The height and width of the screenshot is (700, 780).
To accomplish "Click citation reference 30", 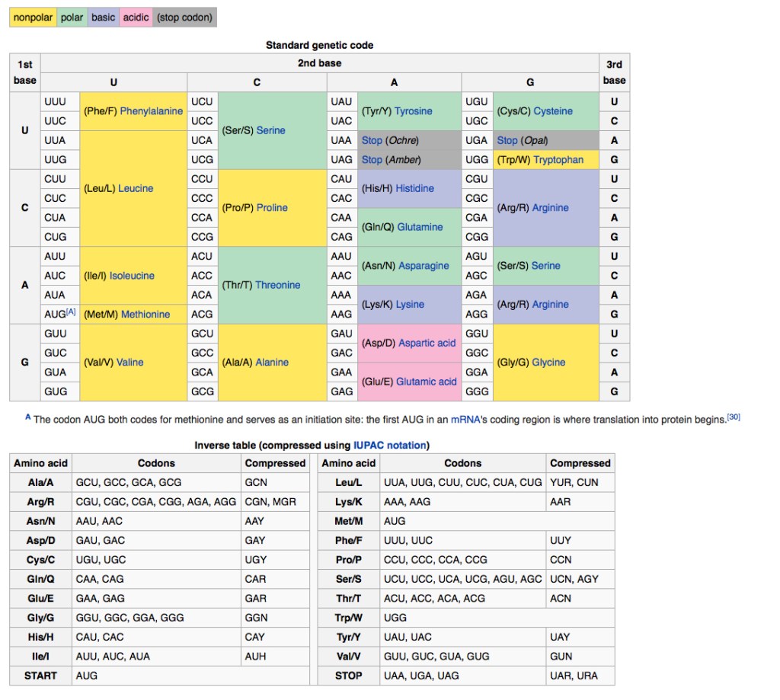I will pyautogui.click(x=733, y=417).
